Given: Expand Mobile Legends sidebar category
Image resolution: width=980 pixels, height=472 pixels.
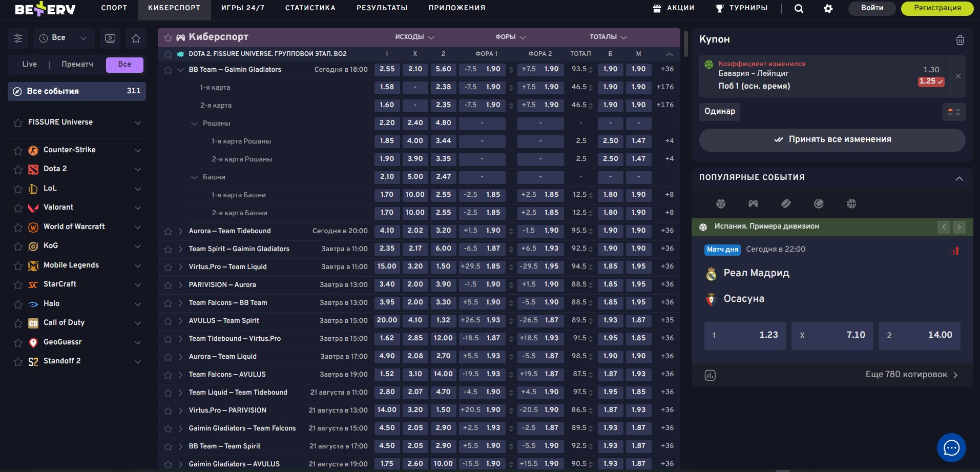Looking at the screenshot, I should (138, 265).
